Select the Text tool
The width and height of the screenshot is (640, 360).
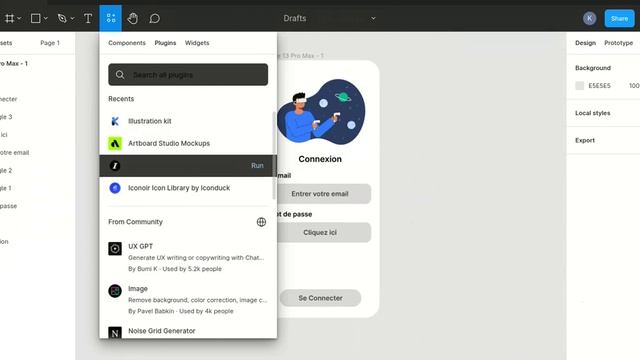click(x=88, y=18)
